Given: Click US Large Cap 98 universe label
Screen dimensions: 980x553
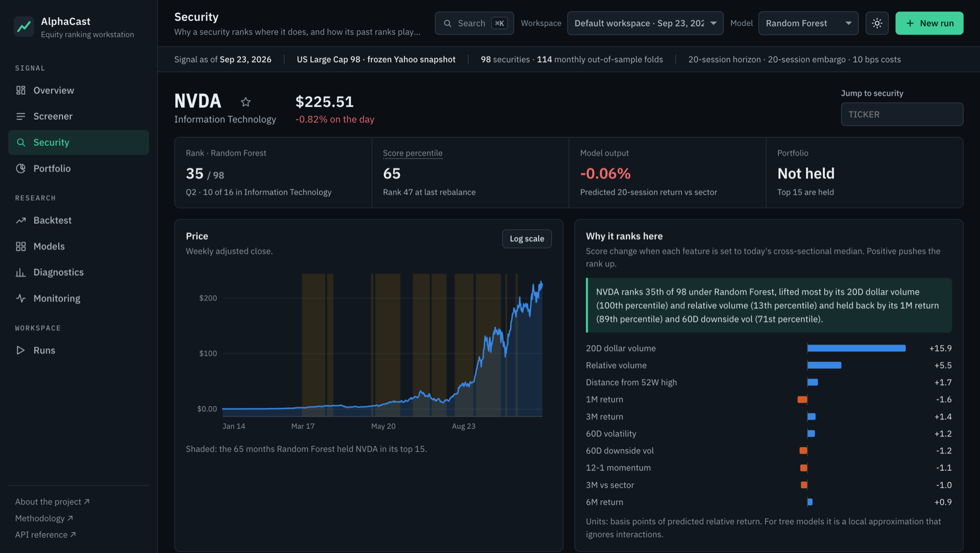Looking at the screenshot, I should 376,59.
